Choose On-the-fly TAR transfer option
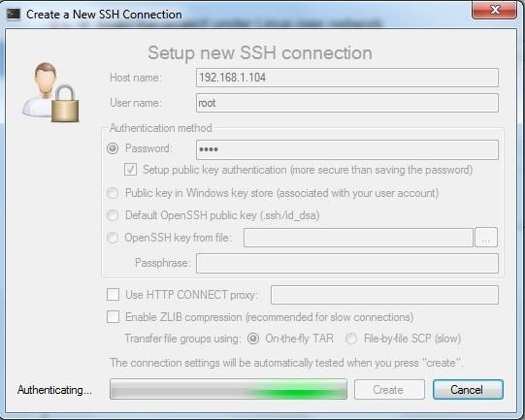The height and width of the screenshot is (420, 525). click(x=253, y=339)
